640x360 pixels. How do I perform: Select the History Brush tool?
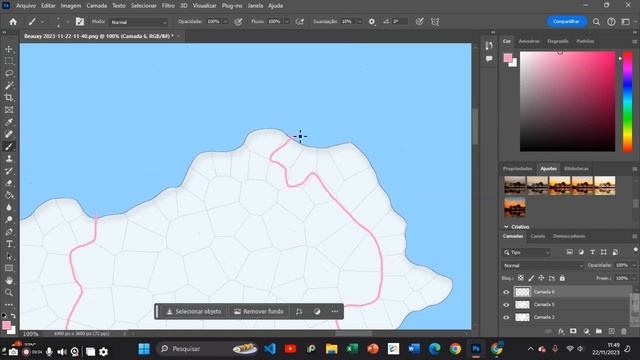(x=9, y=171)
